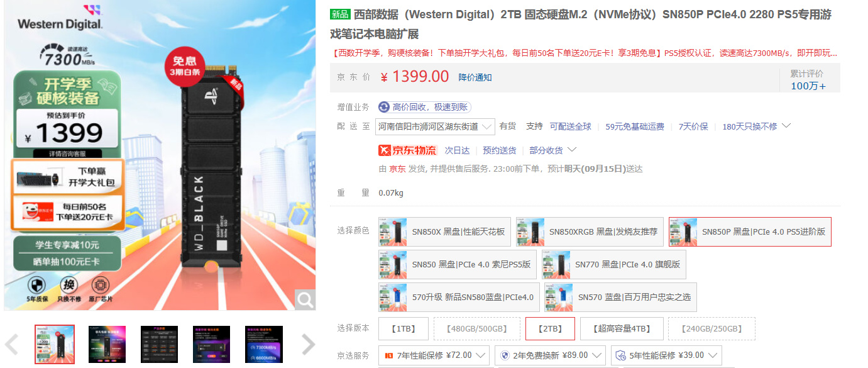
Task: Click 7天价保 link
Action: tap(693, 126)
